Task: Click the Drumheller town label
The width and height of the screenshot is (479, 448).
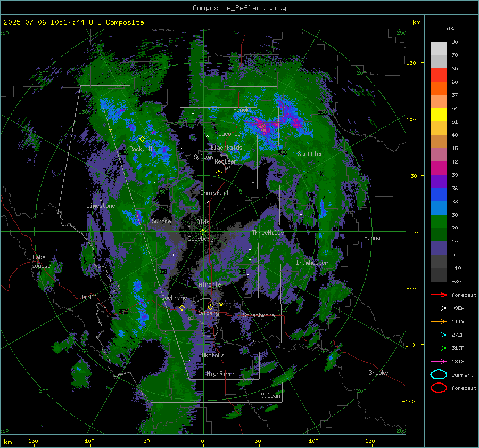Action: [x=312, y=263]
